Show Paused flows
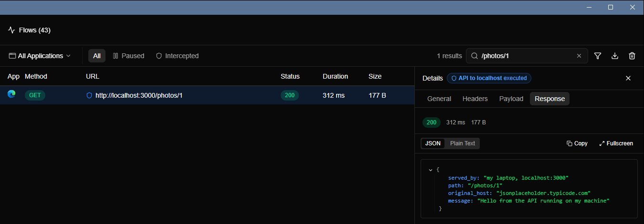This screenshot has width=644, height=224. tap(128, 56)
